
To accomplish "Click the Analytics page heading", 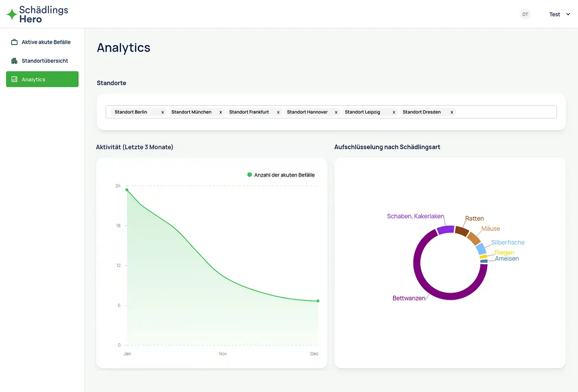I will coord(123,48).
